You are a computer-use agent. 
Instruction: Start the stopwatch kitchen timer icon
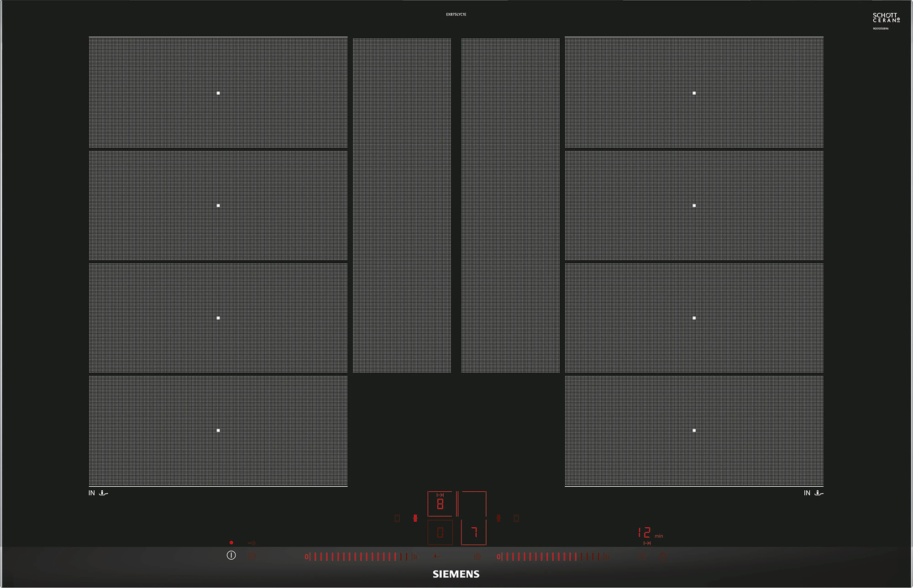click(662, 556)
